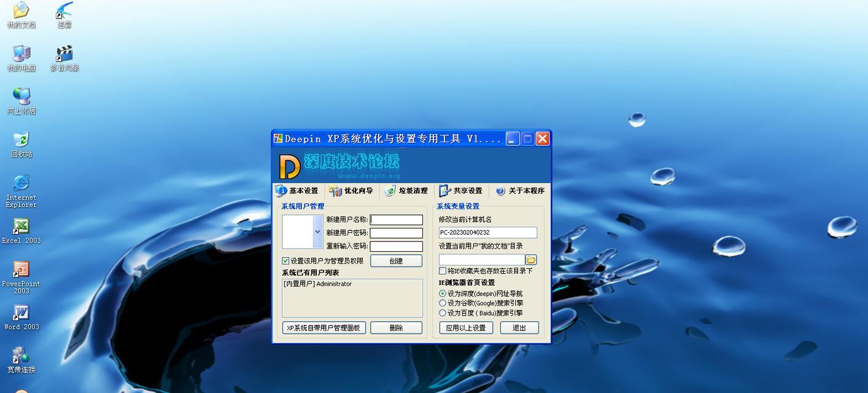Open the 影音风暴 desktop shortcut

64,58
